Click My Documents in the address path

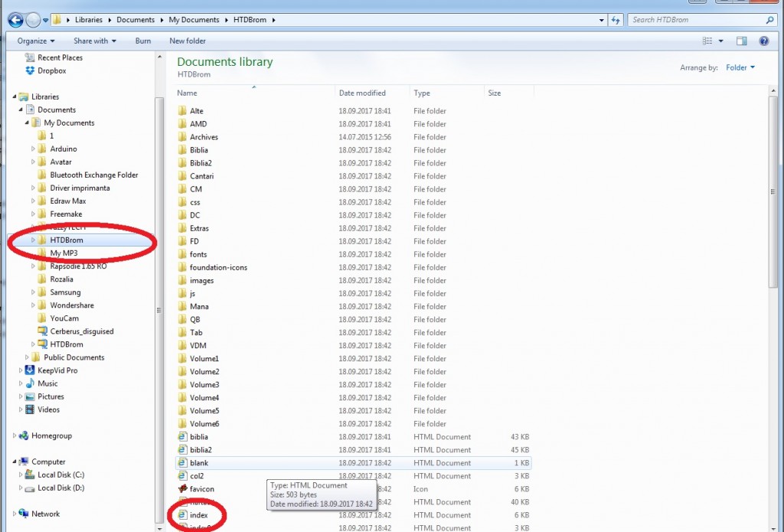click(194, 20)
